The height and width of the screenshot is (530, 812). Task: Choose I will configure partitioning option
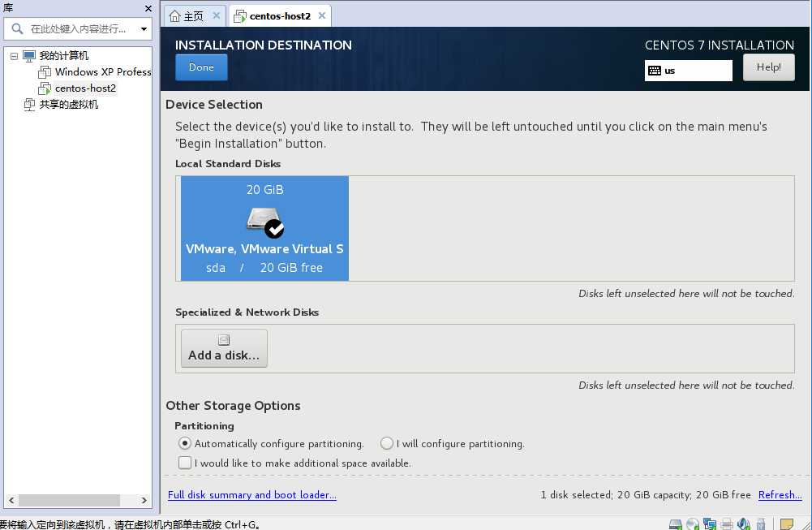coord(387,443)
